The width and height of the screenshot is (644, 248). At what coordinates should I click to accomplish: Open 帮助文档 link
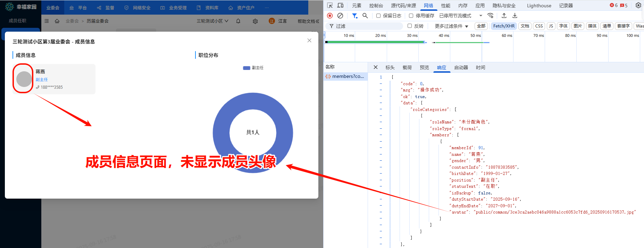point(308,21)
